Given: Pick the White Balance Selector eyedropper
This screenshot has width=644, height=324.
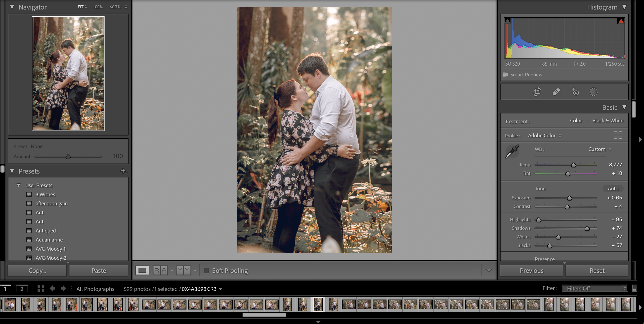Looking at the screenshot, I should pyautogui.click(x=512, y=152).
